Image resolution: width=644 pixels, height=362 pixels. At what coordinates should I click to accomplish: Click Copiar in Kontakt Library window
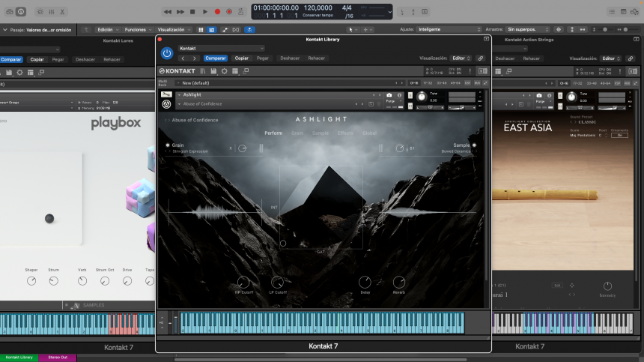pos(241,58)
